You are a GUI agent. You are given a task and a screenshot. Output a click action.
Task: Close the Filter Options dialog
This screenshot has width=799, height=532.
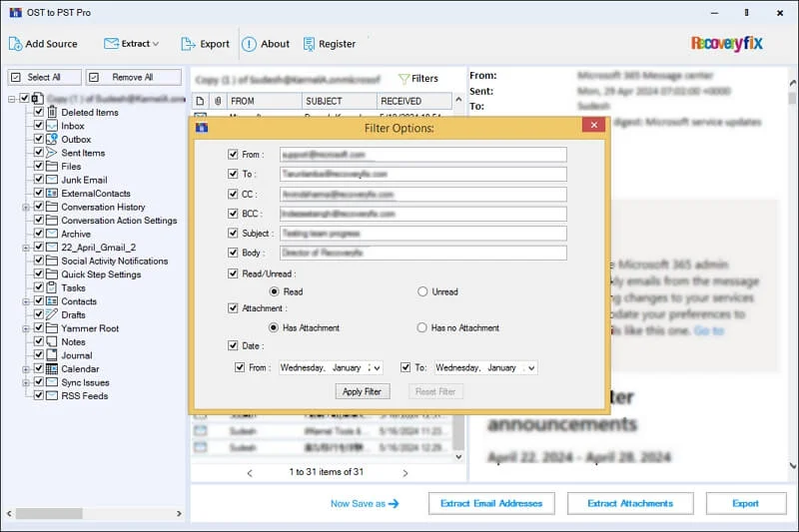tap(593, 125)
